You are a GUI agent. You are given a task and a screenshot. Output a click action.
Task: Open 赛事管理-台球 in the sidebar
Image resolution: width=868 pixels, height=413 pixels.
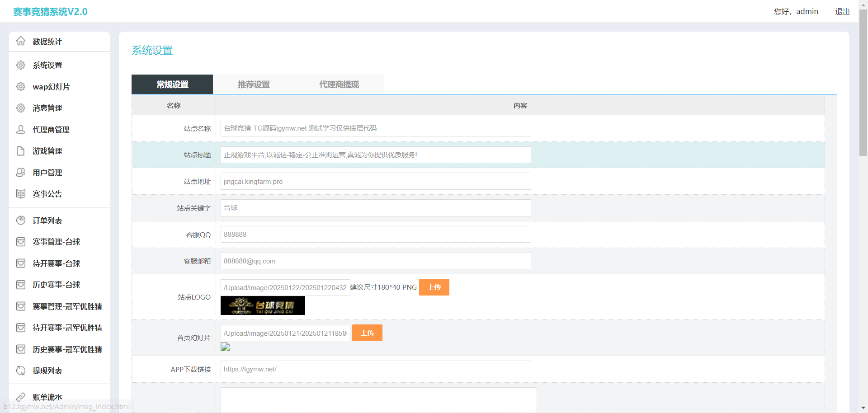[56, 242]
